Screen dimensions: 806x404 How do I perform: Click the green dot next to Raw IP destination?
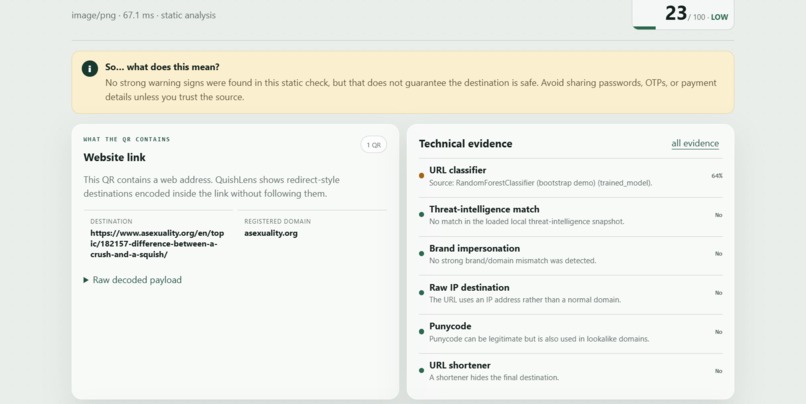422,293
